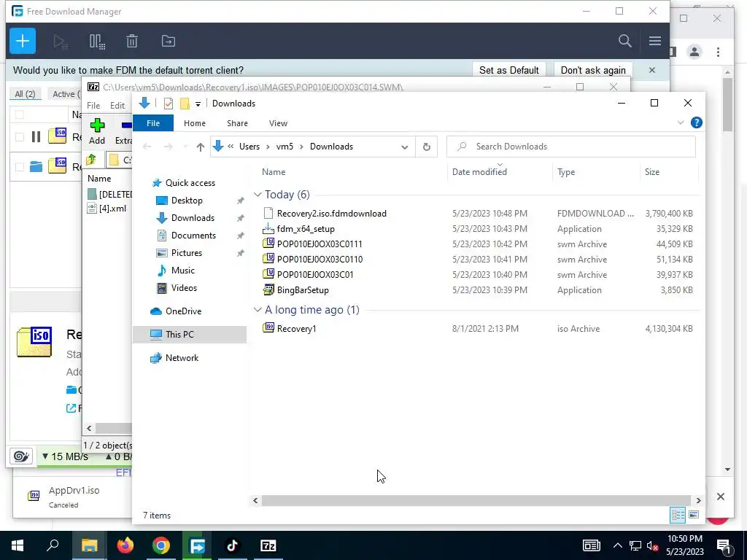Click Search Downloads field

click(x=570, y=147)
